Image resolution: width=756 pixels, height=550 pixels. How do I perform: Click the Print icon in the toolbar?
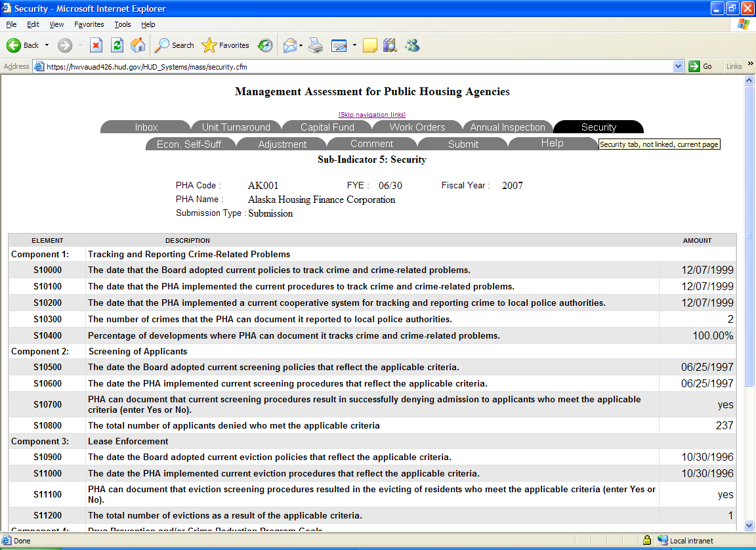coord(316,45)
